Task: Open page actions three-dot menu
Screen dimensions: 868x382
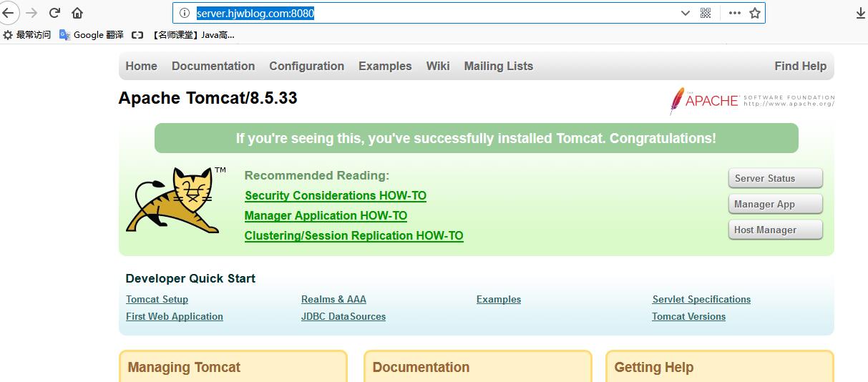Action: (x=735, y=13)
